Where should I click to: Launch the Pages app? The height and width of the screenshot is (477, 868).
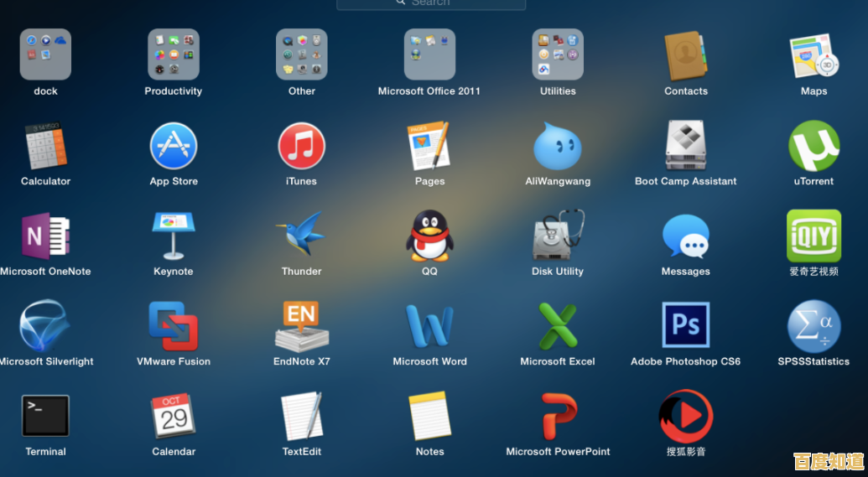(429, 147)
